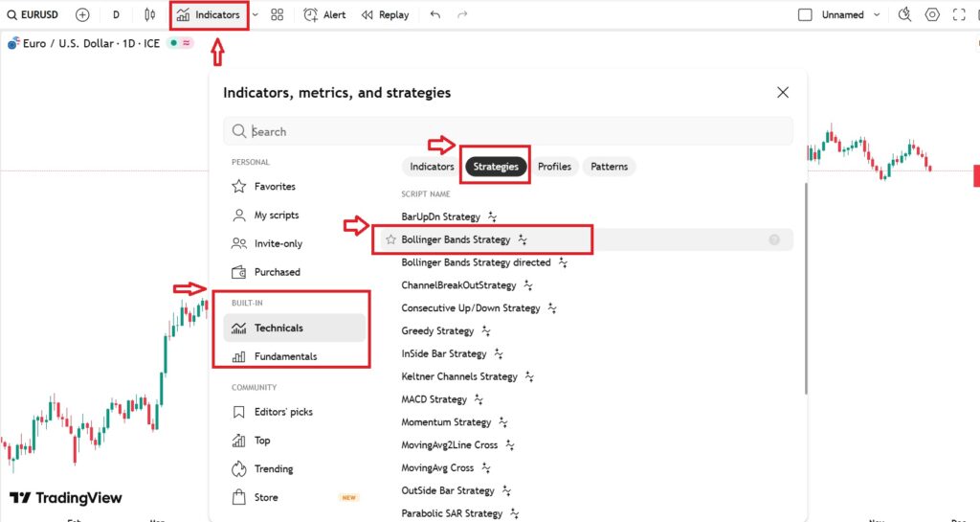Viewport: 980px width, 522px height.
Task: Switch to the Profiles tab
Action: pyautogui.click(x=554, y=167)
